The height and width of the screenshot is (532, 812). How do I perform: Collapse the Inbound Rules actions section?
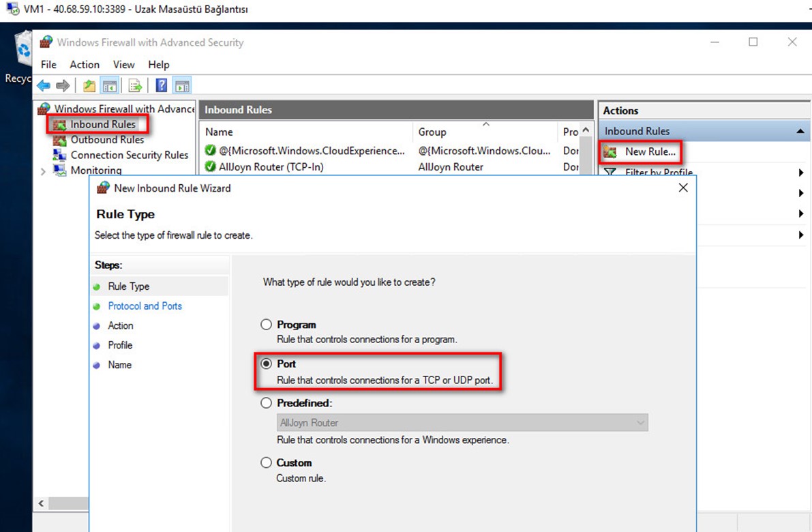800,131
